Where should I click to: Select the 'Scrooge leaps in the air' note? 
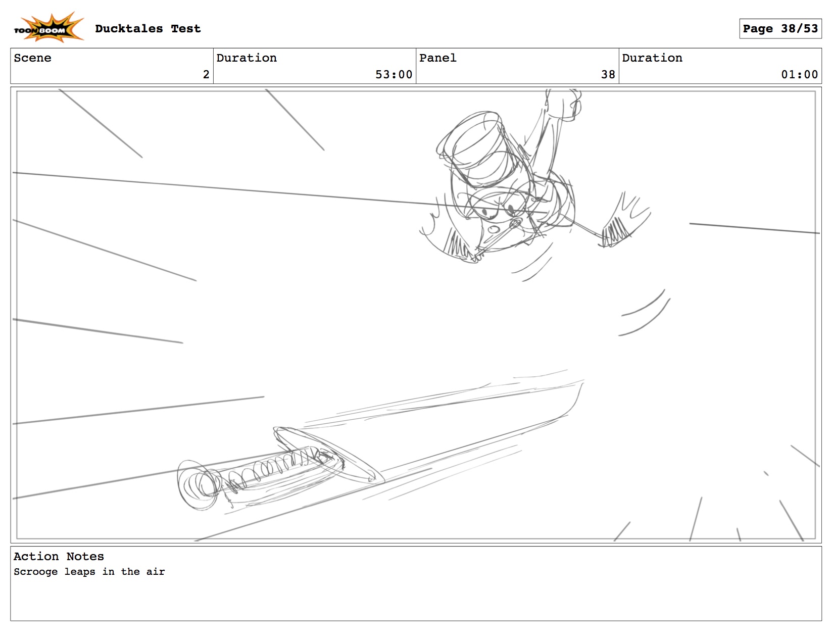(x=89, y=572)
